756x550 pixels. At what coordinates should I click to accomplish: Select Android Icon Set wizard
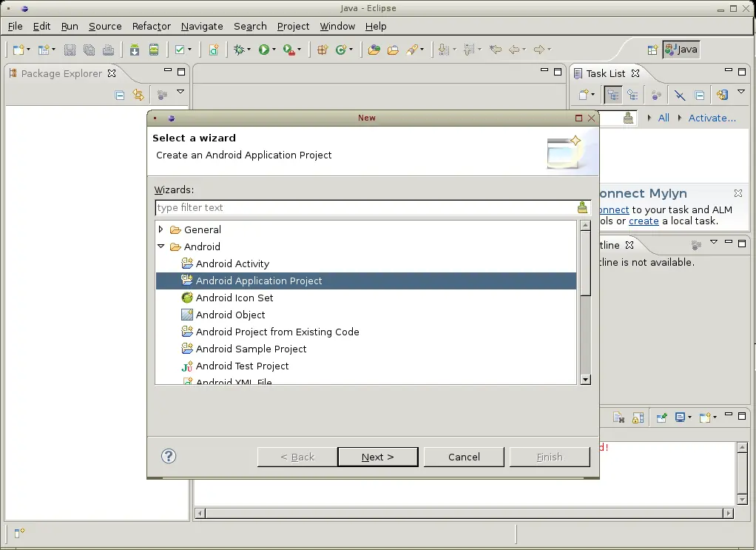click(234, 298)
